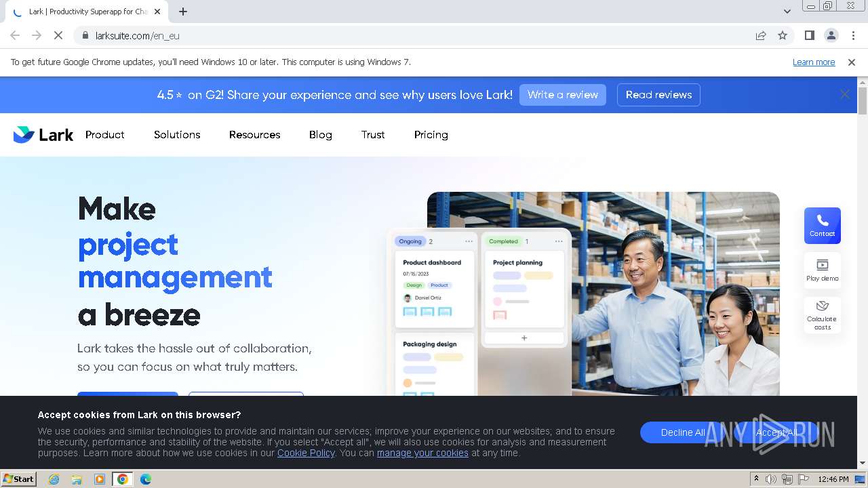Close the G2 review banner
Image resolution: width=868 pixels, height=488 pixels.
[x=844, y=95]
